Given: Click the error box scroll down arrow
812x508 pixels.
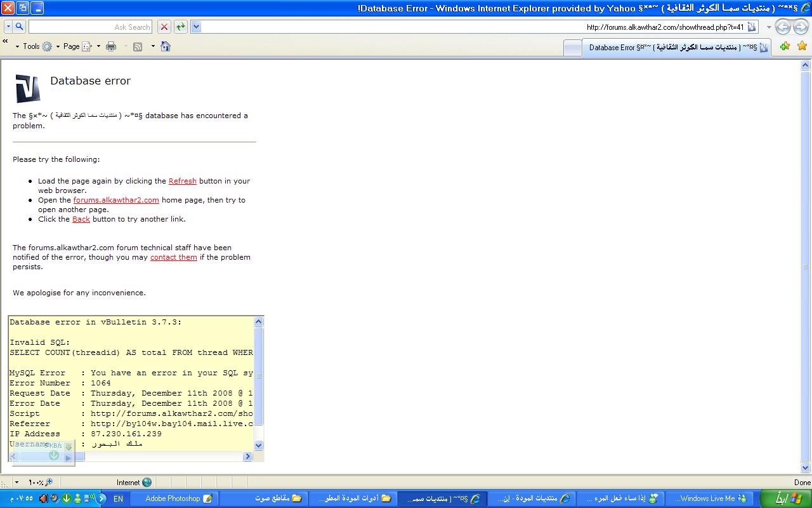Looking at the screenshot, I should point(258,446).
